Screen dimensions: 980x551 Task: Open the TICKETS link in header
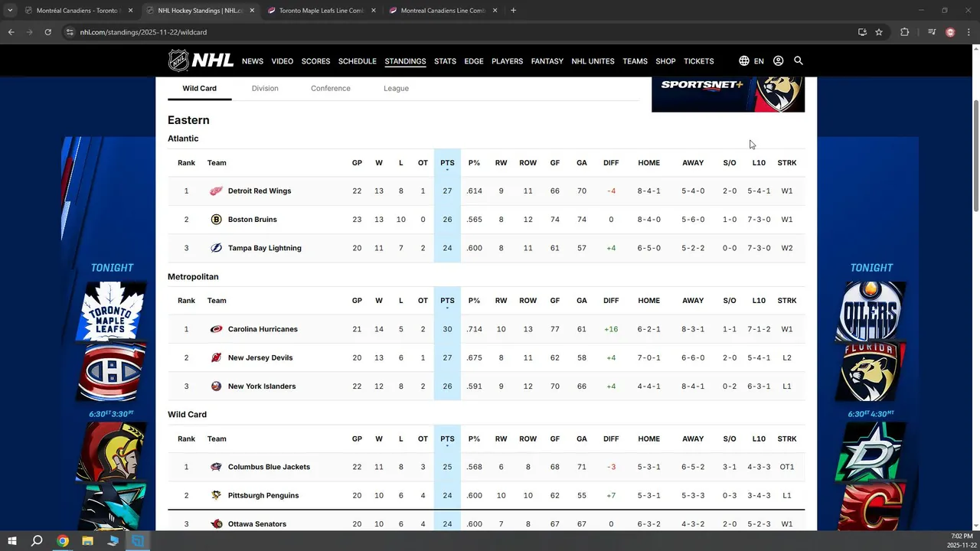point(698,61)
